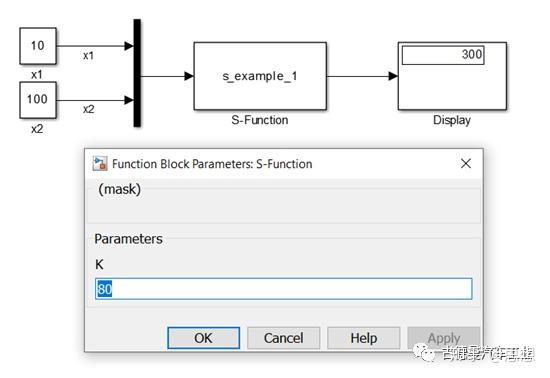
Task: Select the Mux bar block
Action: click(x=137, y=73)
